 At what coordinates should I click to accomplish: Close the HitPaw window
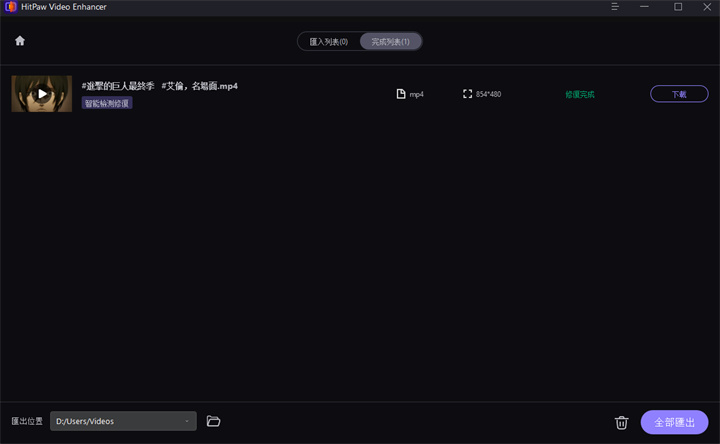click(x=707, y=7)
